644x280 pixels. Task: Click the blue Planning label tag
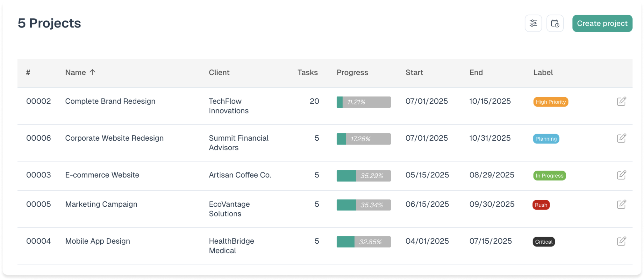546,139
